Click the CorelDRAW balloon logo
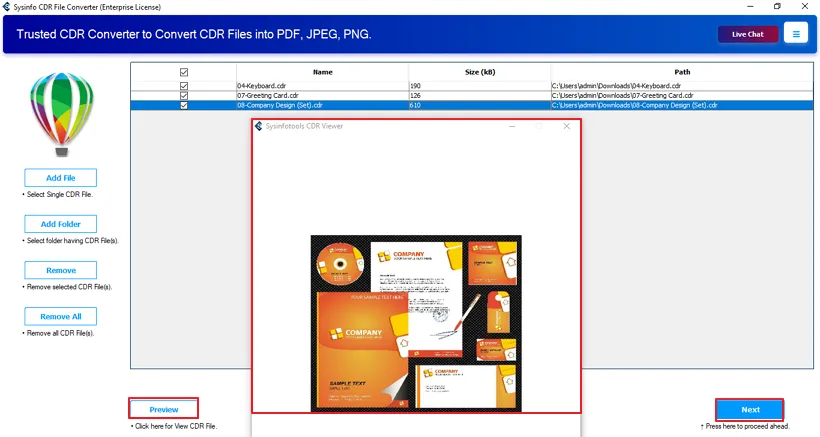 [62, 114]
